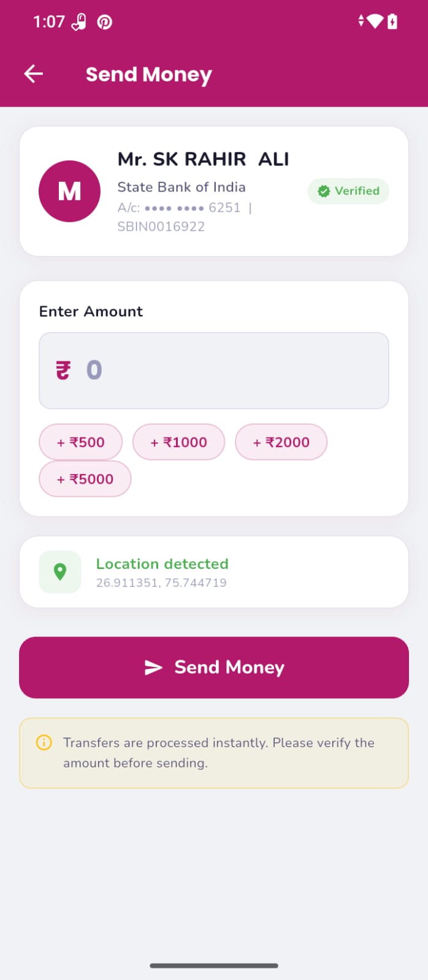Tap the green location pin icon
428x980 pixels.
(60, 572)
